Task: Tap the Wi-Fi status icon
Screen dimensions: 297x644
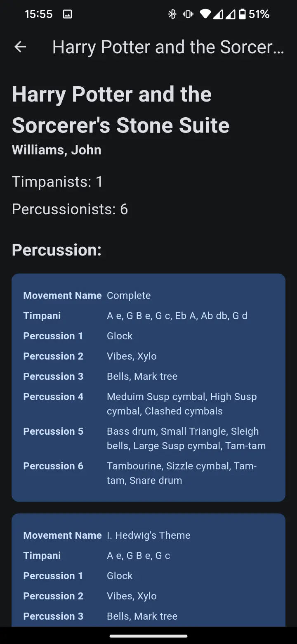Action: pos(205,14)
